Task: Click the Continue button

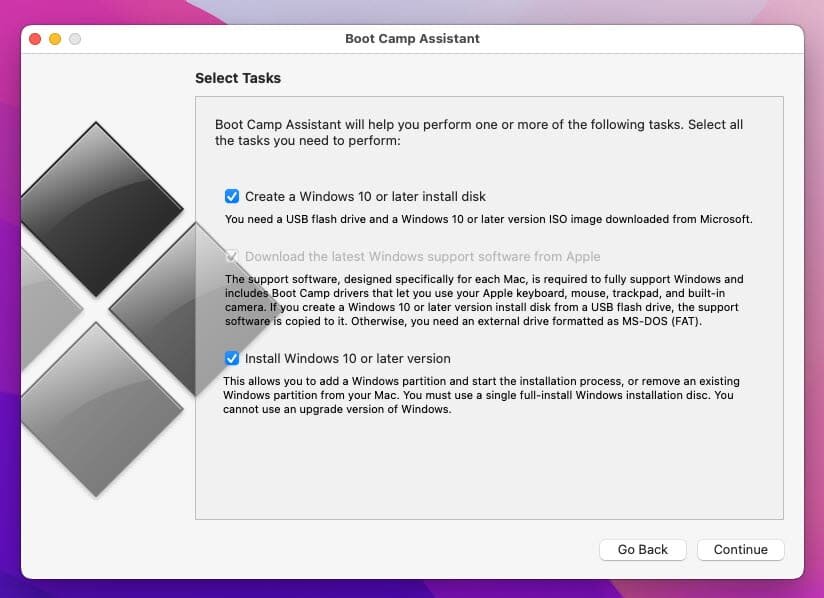Action: 740,550
